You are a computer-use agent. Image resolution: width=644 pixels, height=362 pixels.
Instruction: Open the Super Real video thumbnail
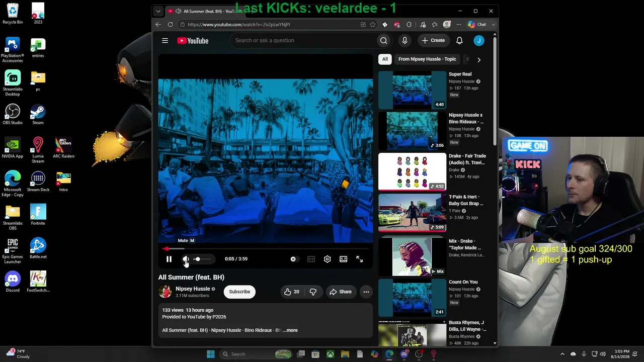click(412, 90)
